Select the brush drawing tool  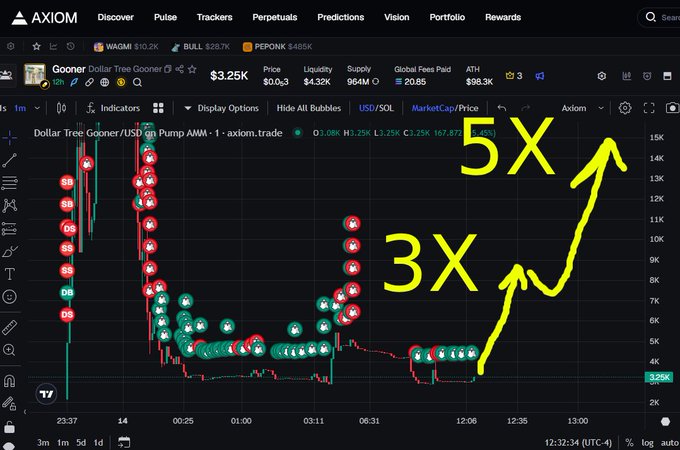pyautogui.click(x=10, y=251)
